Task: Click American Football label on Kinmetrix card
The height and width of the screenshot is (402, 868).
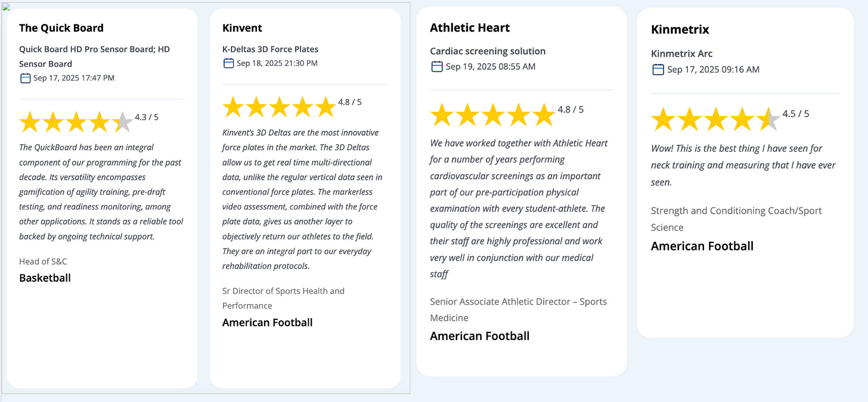Action: pyautogui.click(x=702, y=246)
